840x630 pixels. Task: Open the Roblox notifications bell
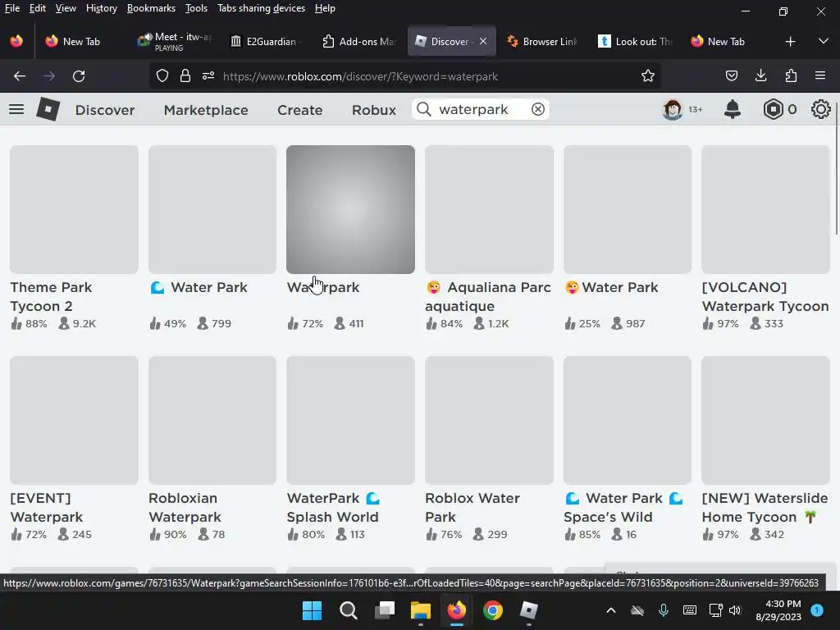click(x=733, y=109)
